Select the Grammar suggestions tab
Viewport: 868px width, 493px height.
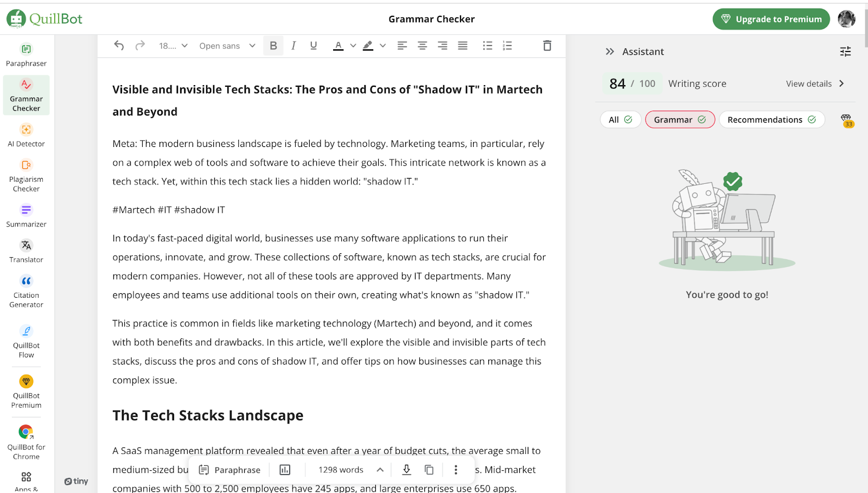click(x=680, y=120)
